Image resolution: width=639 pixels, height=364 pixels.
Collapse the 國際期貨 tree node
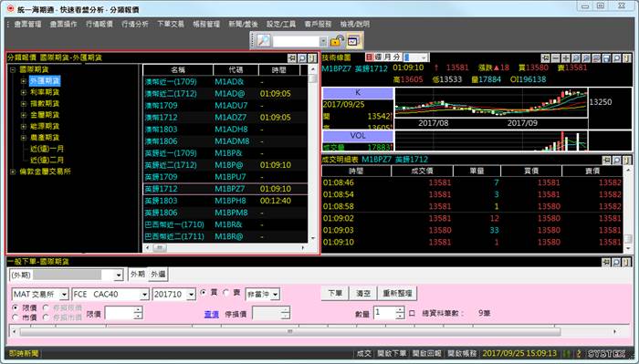(13, 69)
